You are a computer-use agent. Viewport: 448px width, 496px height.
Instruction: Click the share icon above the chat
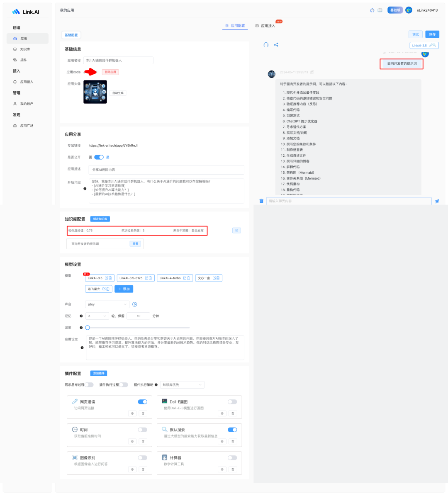point(276,45)
